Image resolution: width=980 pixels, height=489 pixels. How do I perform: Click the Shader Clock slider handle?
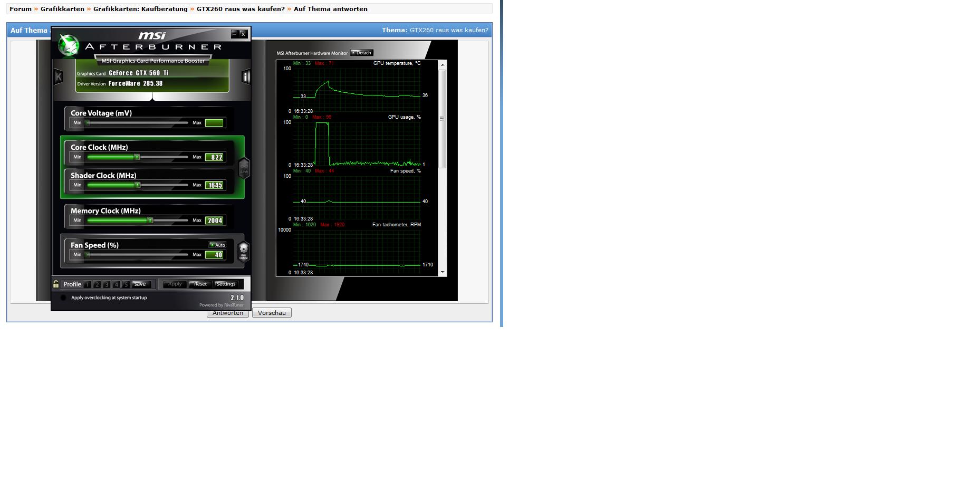pos(138,185)
